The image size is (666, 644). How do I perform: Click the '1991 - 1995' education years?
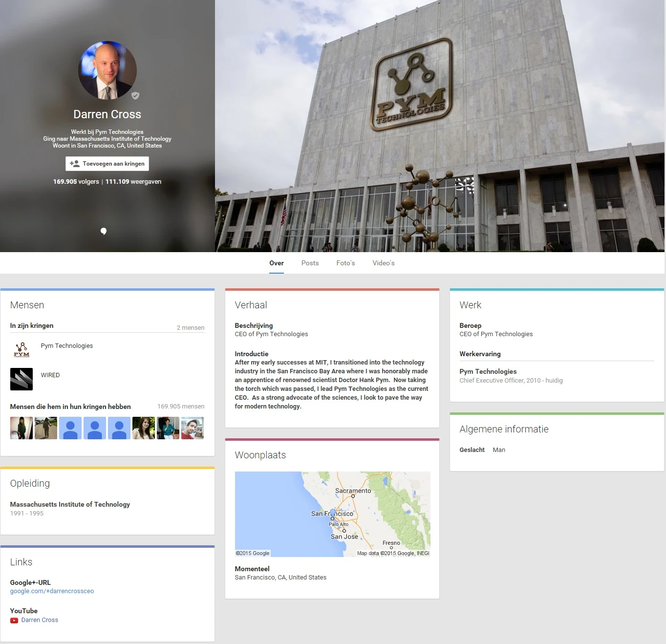[x=27, y=514]
